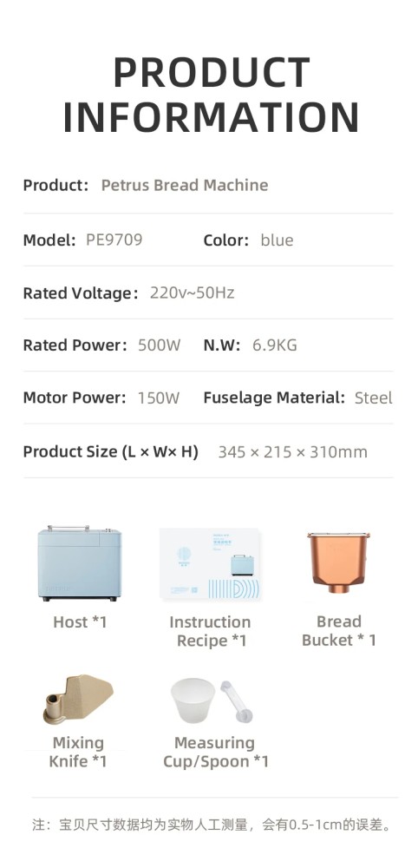Click the product size 345 × 215 × 310mm
This screenshot has height=868, width=418.
pos(292,451)
